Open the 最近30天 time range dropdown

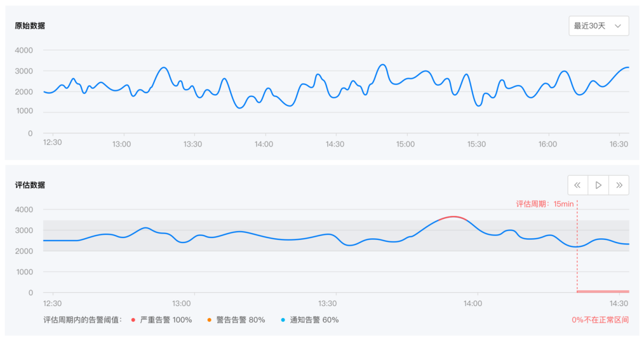[599, 26]
